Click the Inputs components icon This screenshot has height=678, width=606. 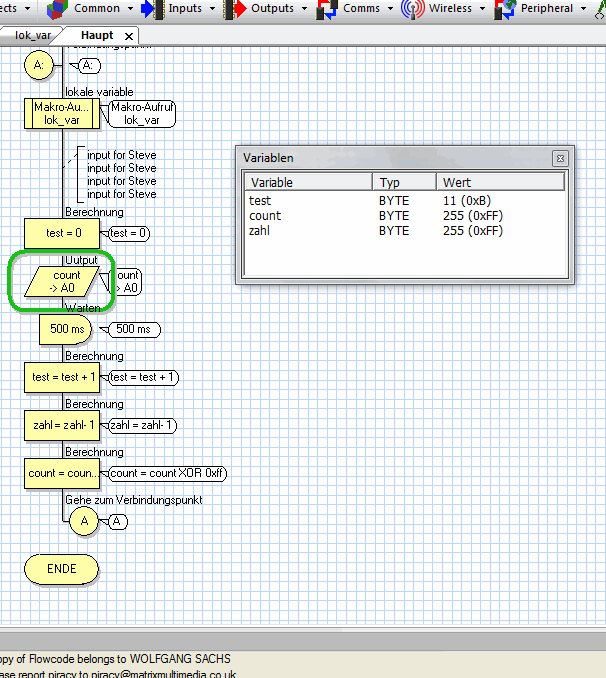click(153, 10)
